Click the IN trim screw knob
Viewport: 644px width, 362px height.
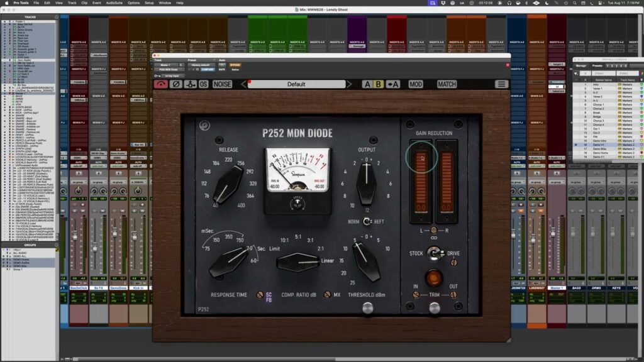pos(416,295)
